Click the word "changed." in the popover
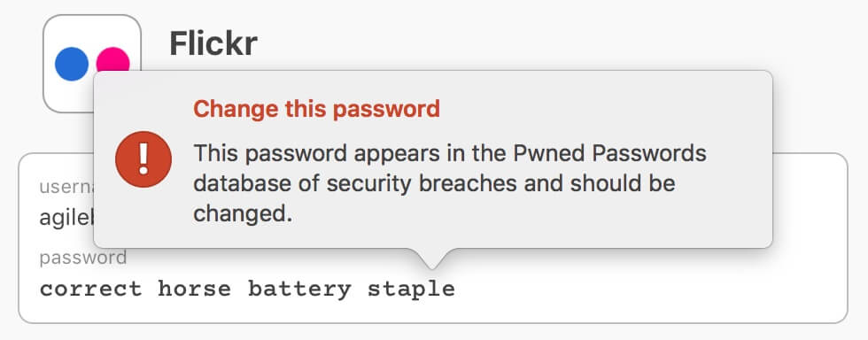The height and width of the screenshot is (340, 868). point(243,214)
